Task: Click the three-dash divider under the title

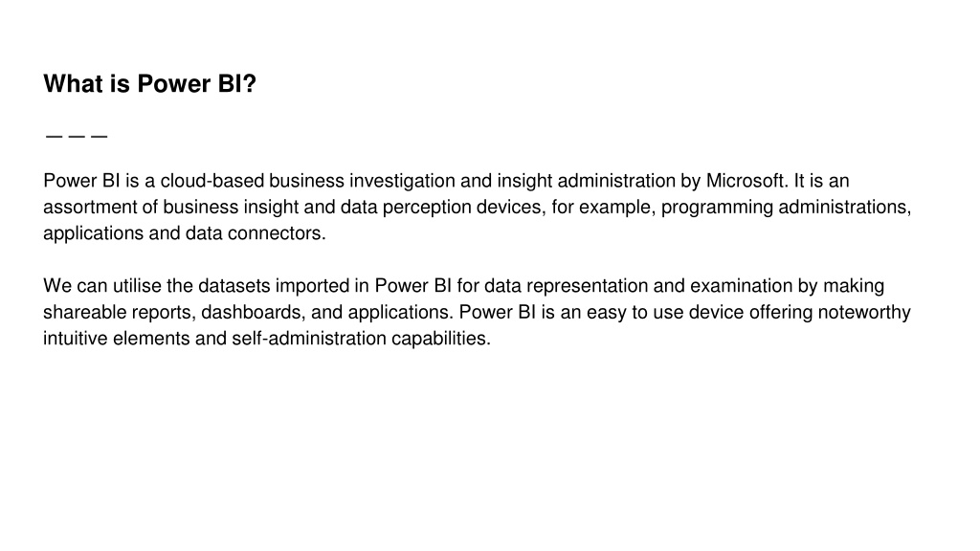Action: [77, 136]
